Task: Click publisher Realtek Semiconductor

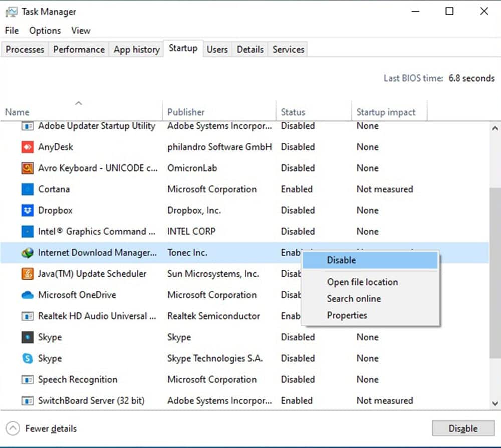Action: click(214, 316)
